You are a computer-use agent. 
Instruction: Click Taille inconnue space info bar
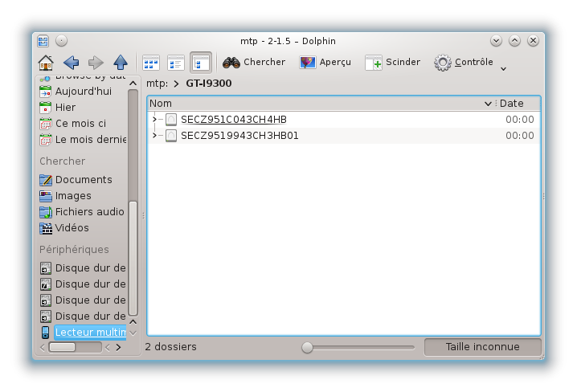(482, 347)
